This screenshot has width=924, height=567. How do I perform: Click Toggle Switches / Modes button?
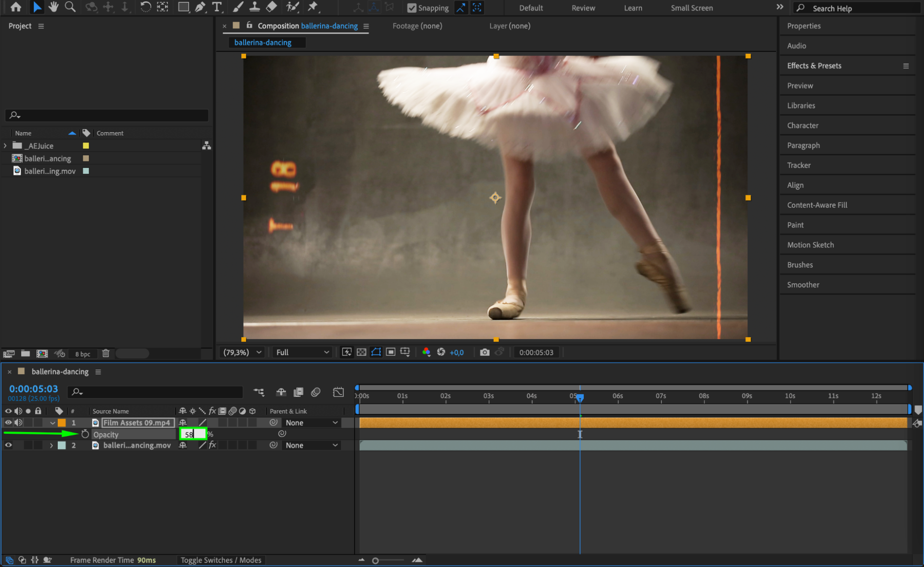(x=221, y=560)
